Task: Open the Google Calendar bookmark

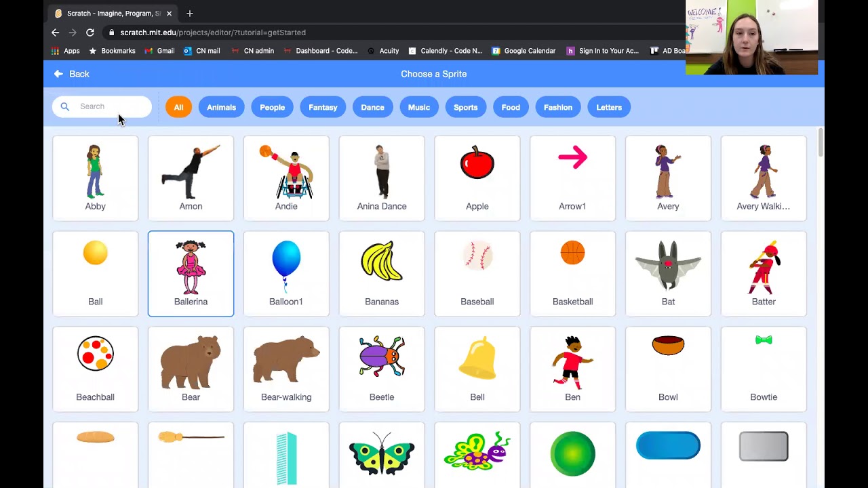Action: [524, 51]
